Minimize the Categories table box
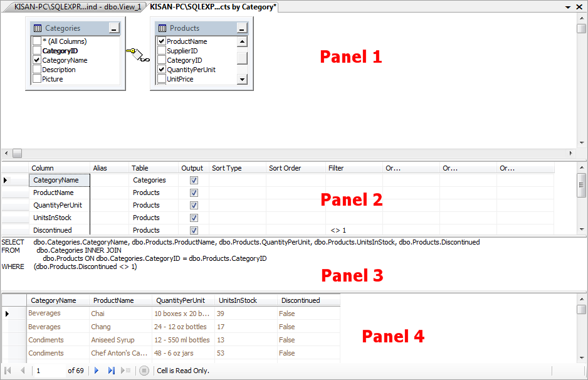Image resolution: width=588 pixels, height=380 pixels. coord(114,28)
